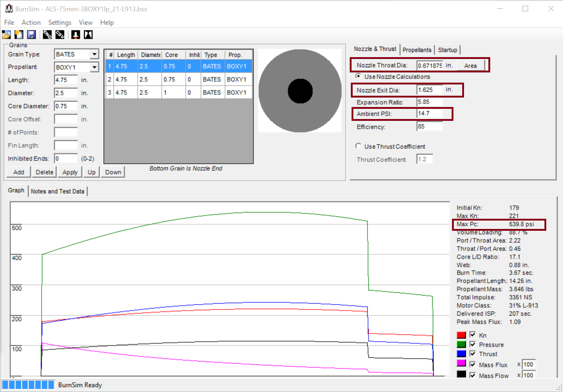Screen dimensions: 563x392
Task: Save the file with the floppy disk icon
Action: [x=31, y=35]
